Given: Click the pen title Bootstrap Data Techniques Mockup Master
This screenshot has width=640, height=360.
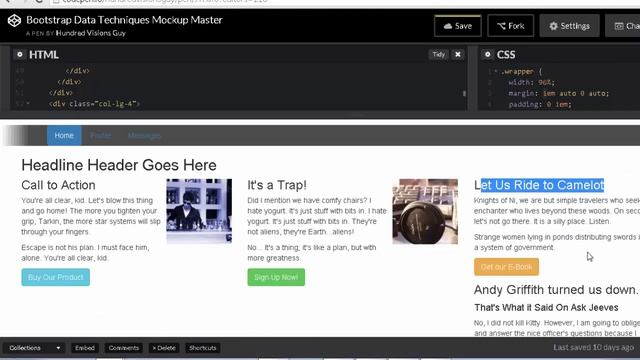Looking at the screenshot, I should click(x=124, y=20).
